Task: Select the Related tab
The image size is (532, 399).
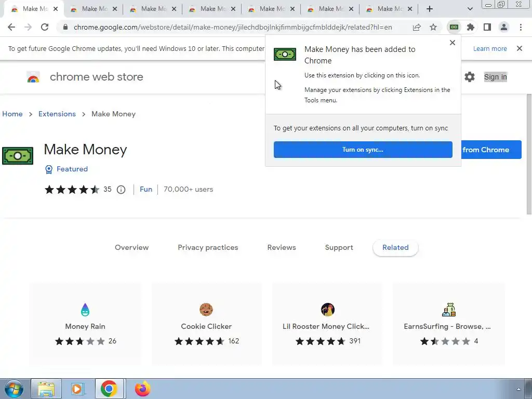Action: click(x=395, y=248)
